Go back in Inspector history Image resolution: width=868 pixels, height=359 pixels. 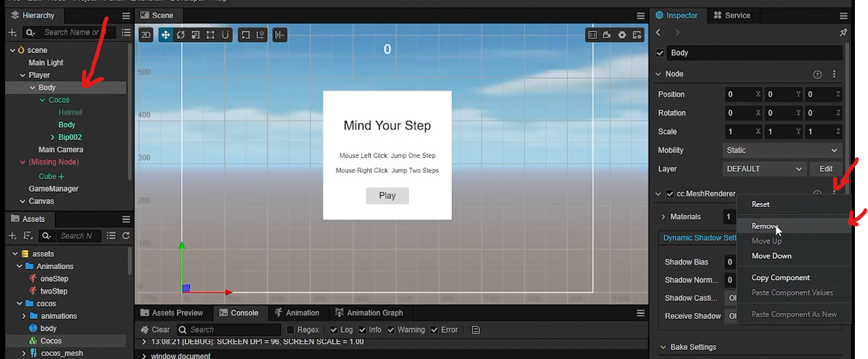coord(659,33)
